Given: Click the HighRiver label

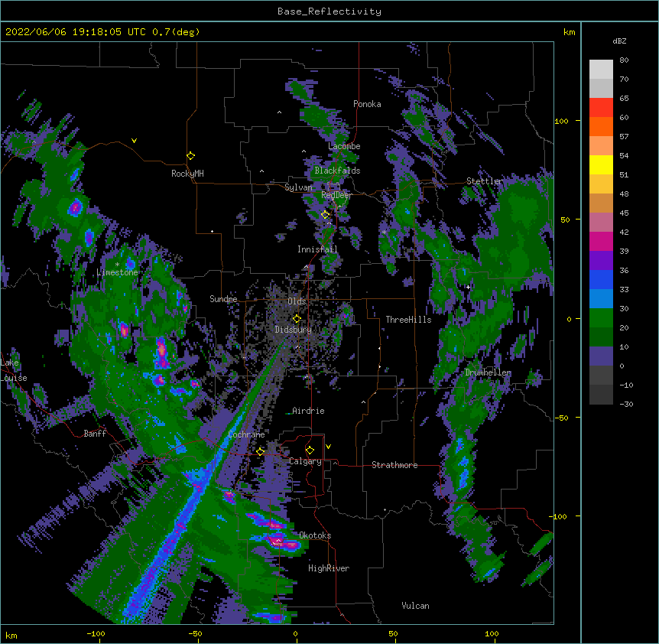Looking at the screenshot, I should (329, 568).
